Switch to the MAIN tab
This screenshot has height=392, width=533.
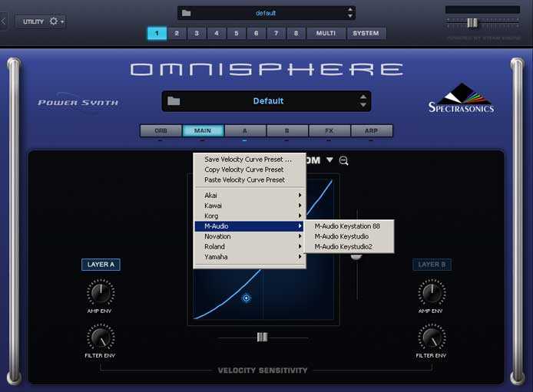[203, 130]
